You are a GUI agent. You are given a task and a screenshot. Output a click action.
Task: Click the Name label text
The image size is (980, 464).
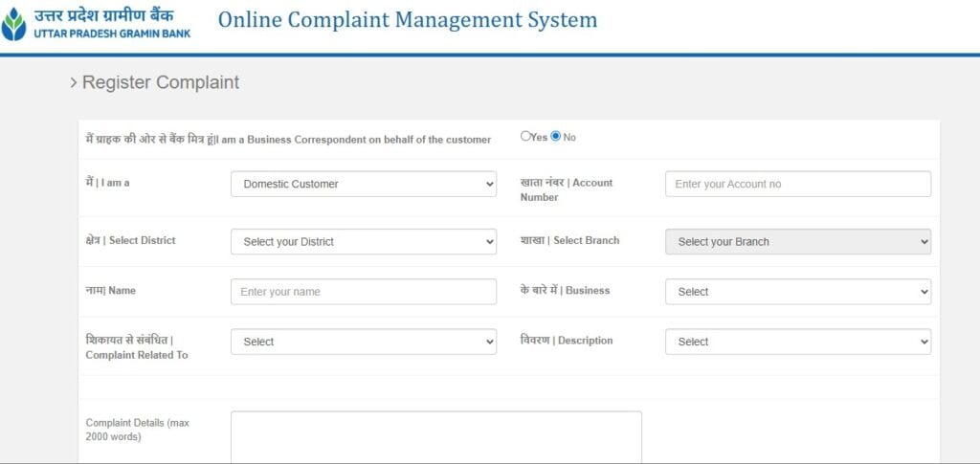pos(111,291)
